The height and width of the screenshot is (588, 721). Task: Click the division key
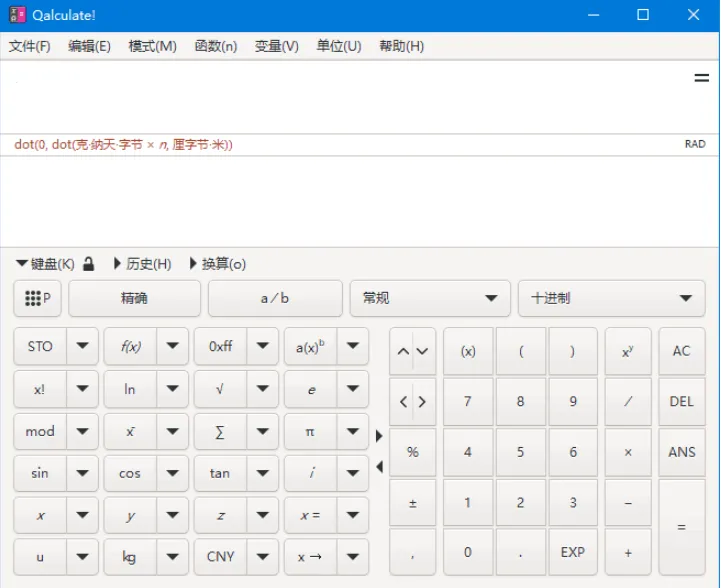(628, 402)
